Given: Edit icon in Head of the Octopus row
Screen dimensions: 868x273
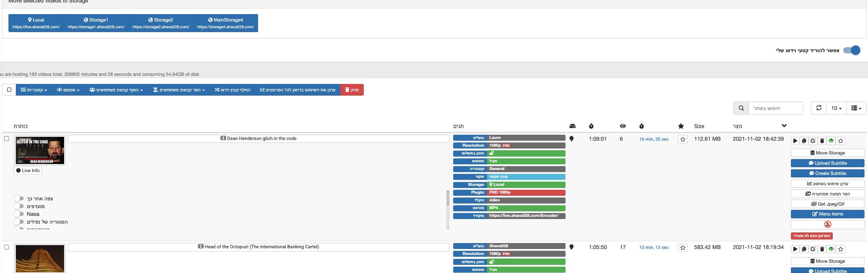Looking at the screenshot, I should pyautogui.click(x=813, y=249).
